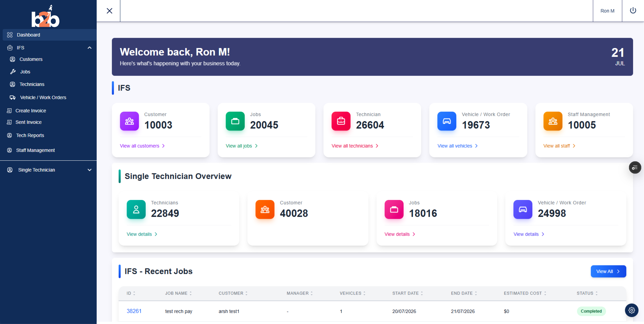Open Vehicle / Work Orders menu item
The image size is (644, 324).
point(43,97)
